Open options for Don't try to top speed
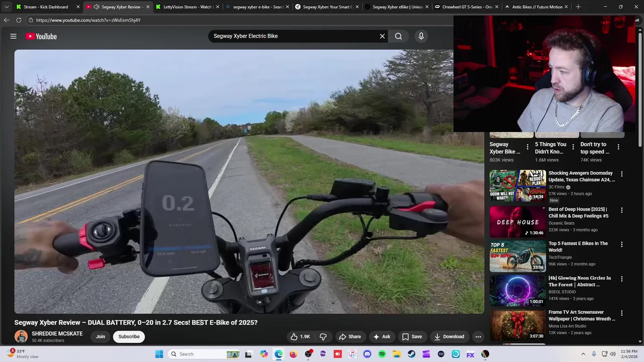 pos(618,147)
